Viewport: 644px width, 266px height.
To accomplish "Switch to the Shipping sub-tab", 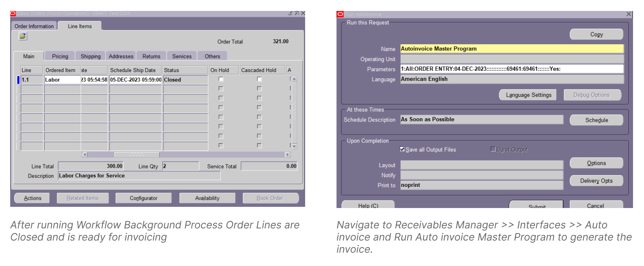I will coord(91,56).
